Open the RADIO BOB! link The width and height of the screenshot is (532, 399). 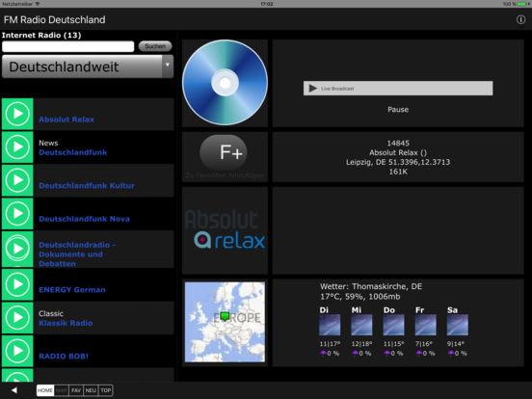pos(64,357)
